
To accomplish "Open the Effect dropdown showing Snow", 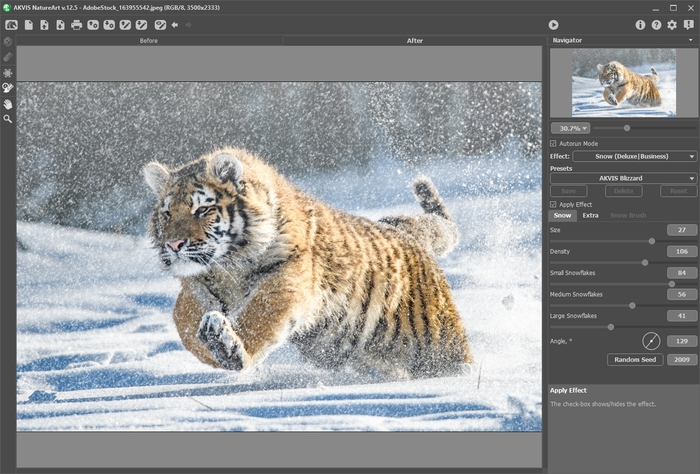I will pos(635,156).
